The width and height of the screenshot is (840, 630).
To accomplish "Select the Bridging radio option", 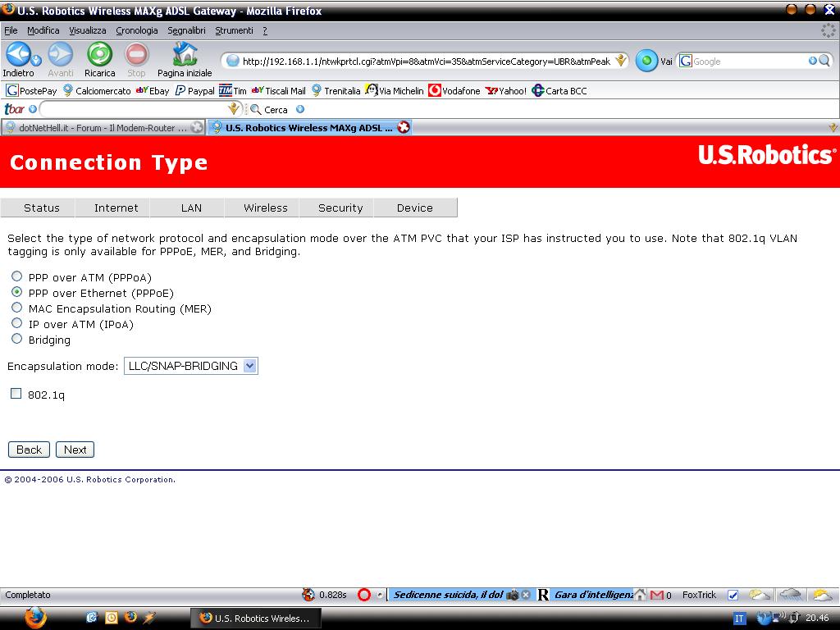I will [x=16, y=339].
